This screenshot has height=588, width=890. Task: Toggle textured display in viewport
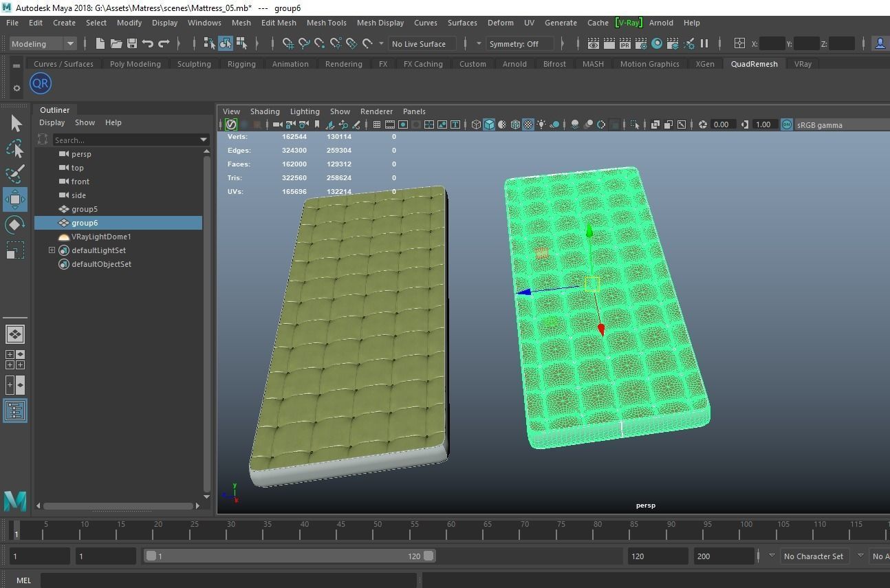click(528, 124)
